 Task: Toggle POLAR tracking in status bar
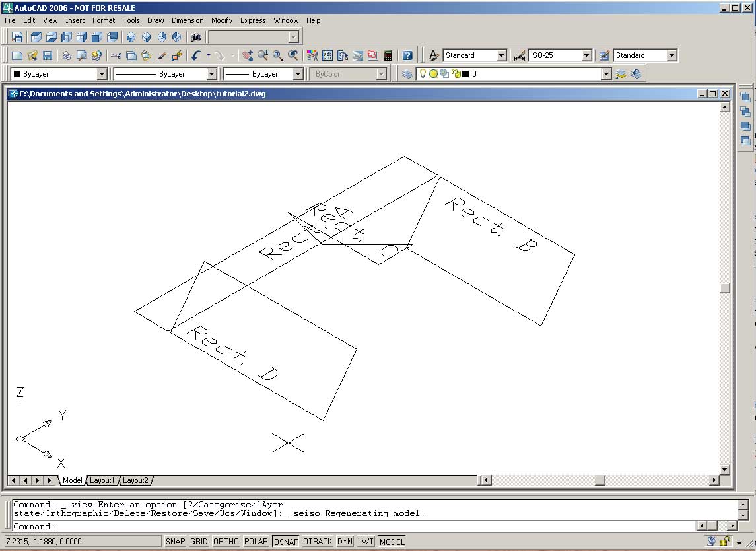pyautogui.click(x=256, y=542)
